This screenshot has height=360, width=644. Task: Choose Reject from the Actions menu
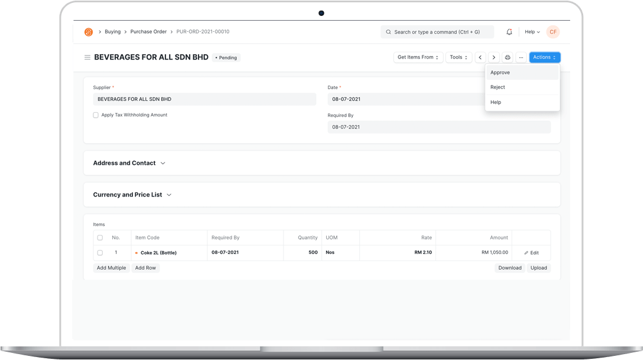[x=497, y=87]
